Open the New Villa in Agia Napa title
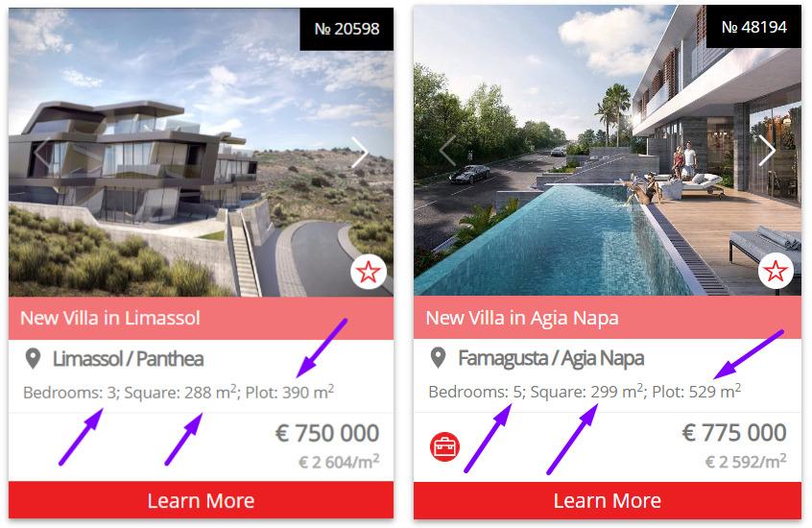The height and width of the screenshot is (528, 812). click(x=522, y=318)
